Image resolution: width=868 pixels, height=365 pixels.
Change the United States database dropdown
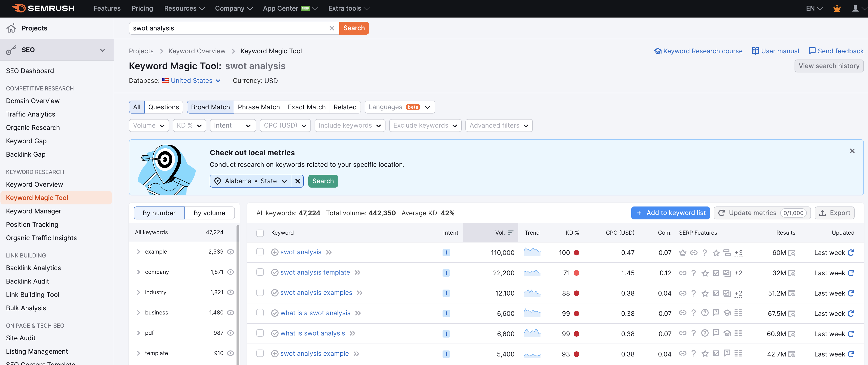tap(191, 81)
